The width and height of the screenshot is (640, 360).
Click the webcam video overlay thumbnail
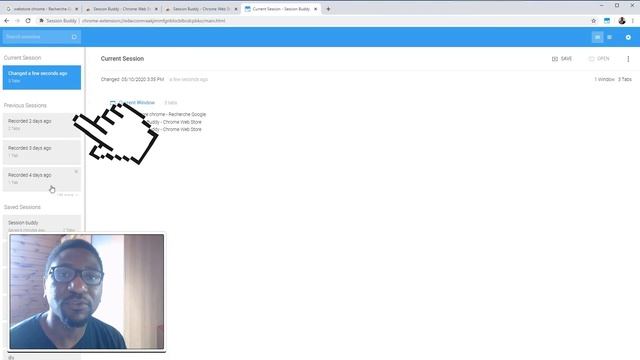point(87,291)
